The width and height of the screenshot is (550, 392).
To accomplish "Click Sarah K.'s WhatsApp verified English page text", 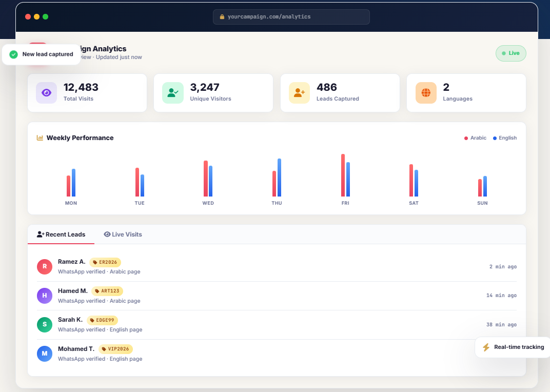I will (x=100, y=330).
